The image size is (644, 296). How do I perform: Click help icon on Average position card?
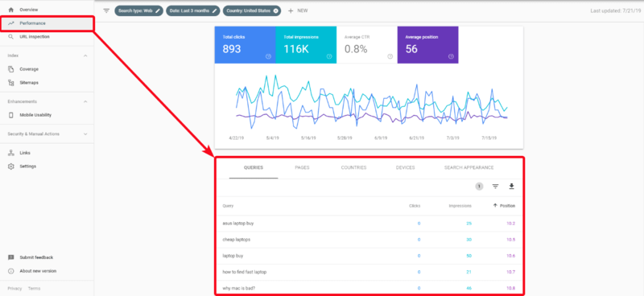coord(451,56)
